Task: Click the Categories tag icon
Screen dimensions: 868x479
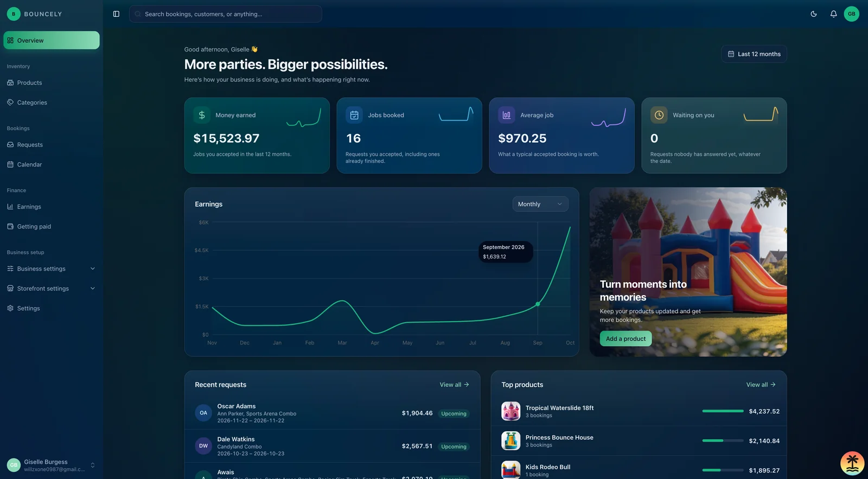Action: [x=10, y=102]
